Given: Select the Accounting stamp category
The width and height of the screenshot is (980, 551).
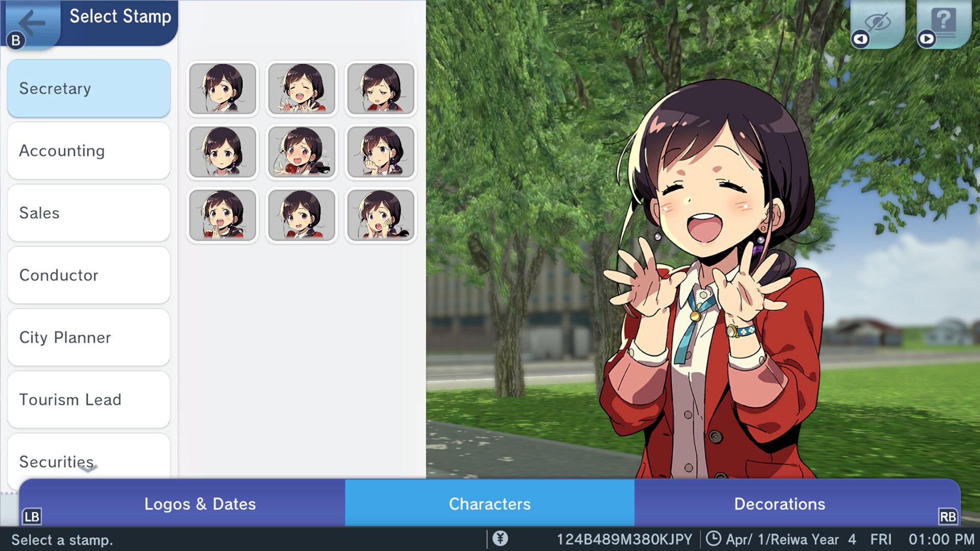Looking at the screenshot, I should pyautogui.click(x=88, y=151).
